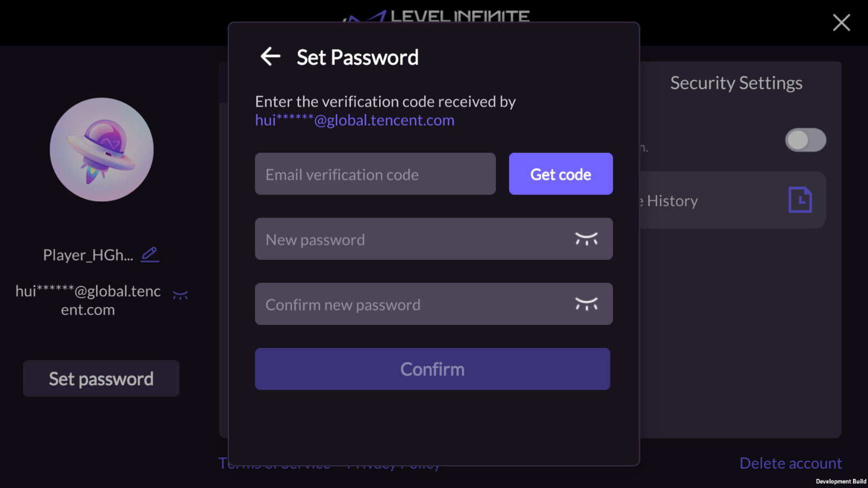The image size is (868, 488).
Task: Open the Security Settings tab
Action: tap(736, 83)
